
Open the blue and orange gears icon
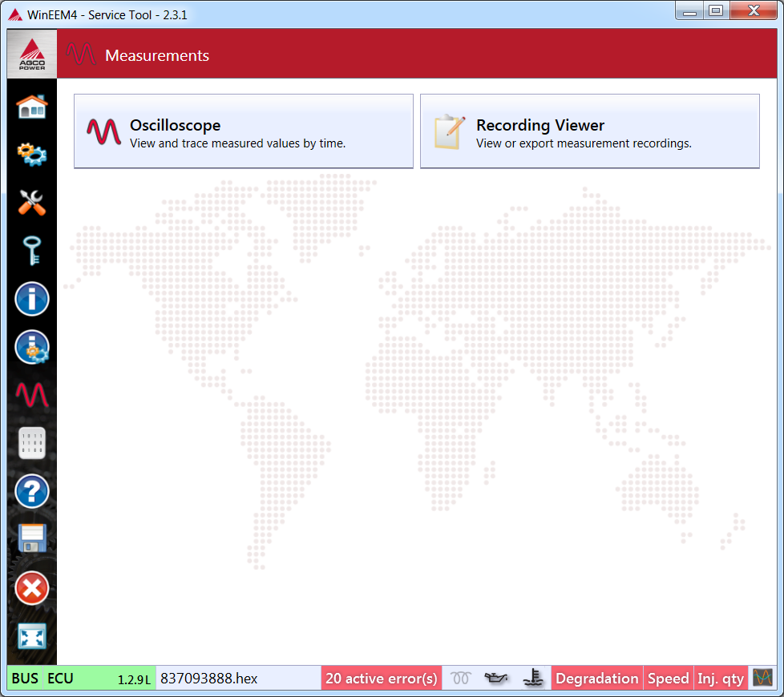click(32, 155)
